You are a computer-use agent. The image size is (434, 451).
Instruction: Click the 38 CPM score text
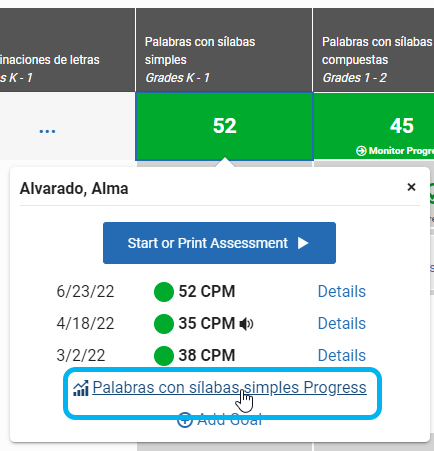(207, 355)
